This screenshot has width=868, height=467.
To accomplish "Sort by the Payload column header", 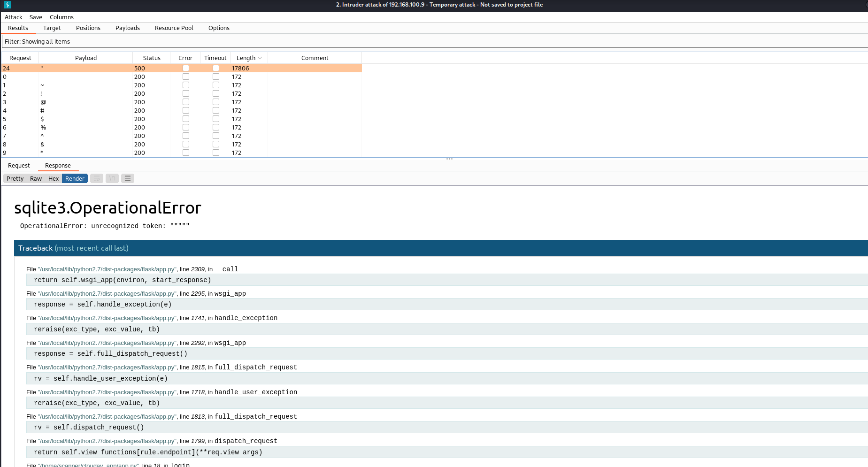I will click(x=86, y=58).
